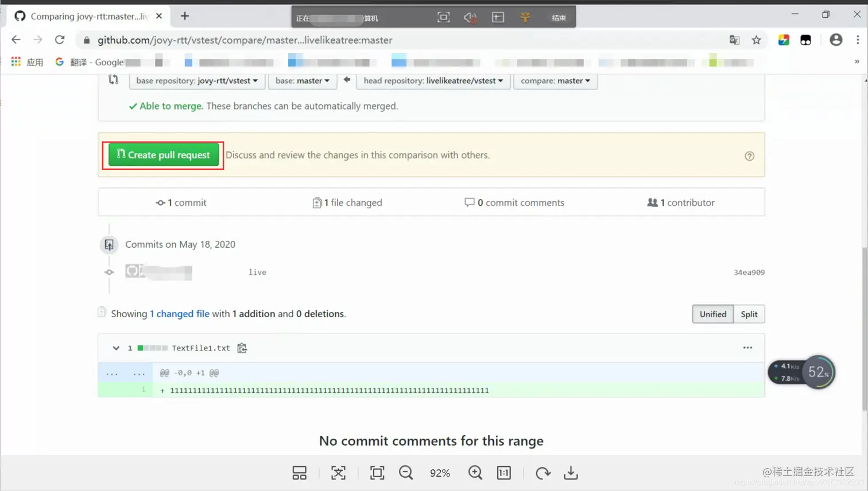Open the 0 commit comments tab
This screenshot has width=868, height=491.
click(514, 202)
